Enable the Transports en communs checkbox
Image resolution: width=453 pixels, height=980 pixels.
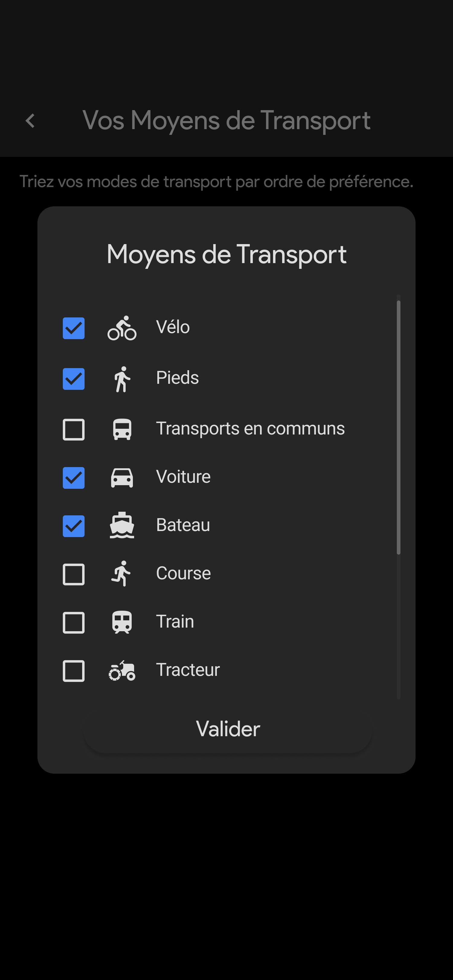tap(73, 430)
